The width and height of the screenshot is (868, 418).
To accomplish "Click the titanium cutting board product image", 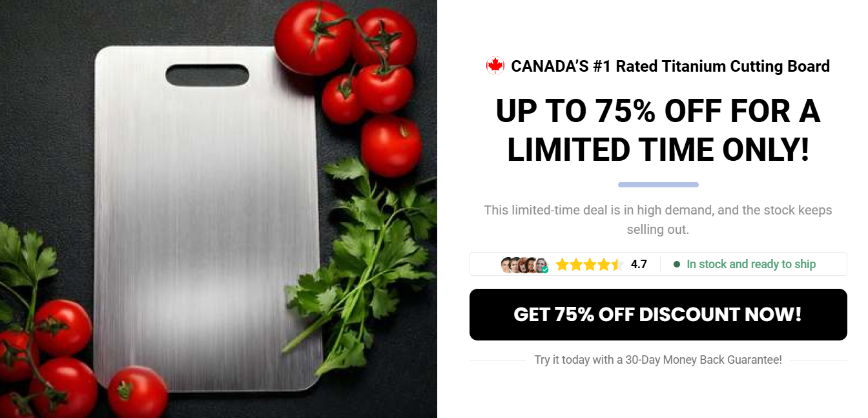I will click(208, 218).
